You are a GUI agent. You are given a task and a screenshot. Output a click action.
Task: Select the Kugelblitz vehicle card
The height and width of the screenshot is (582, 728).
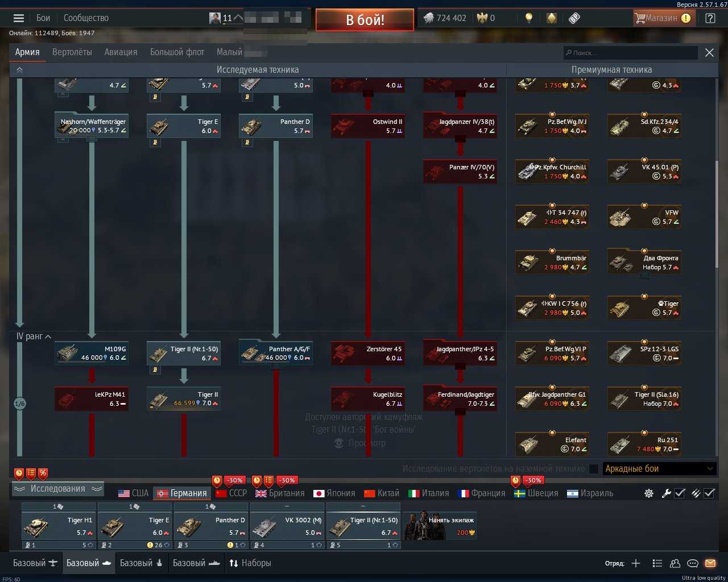pos(368,399)
